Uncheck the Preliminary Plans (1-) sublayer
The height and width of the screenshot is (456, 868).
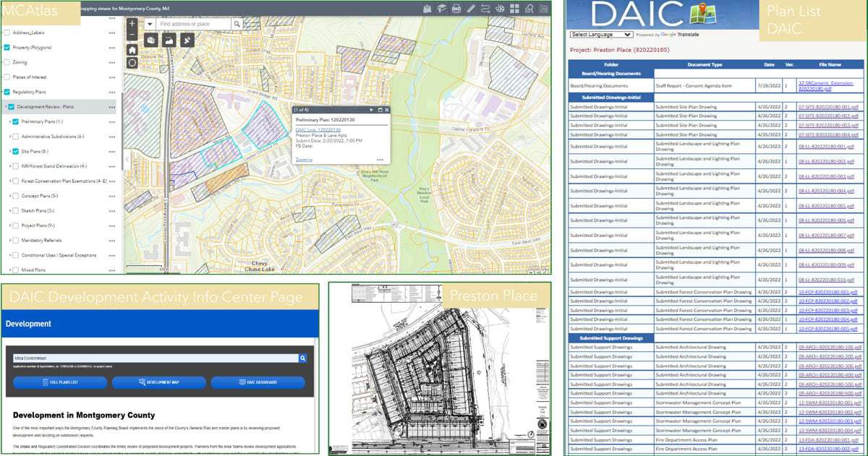(x=16, y=121)
